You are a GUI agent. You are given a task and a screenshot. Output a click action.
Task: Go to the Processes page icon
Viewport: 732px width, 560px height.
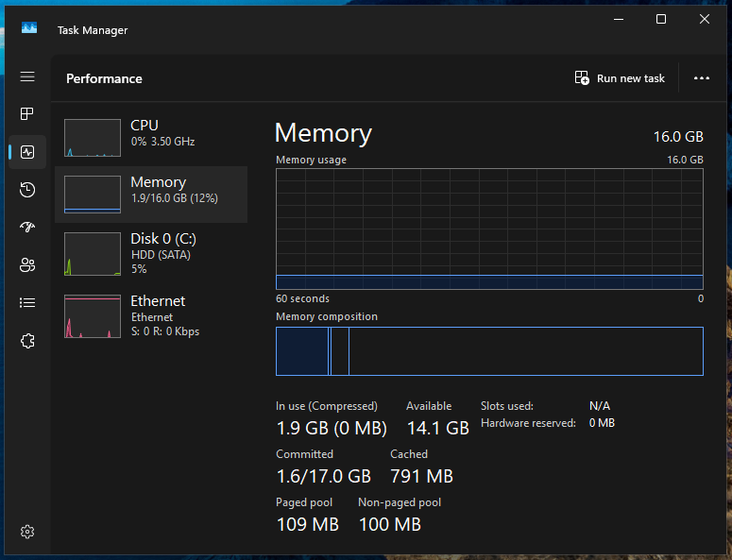pyautogui.click(x=27, y=114)
